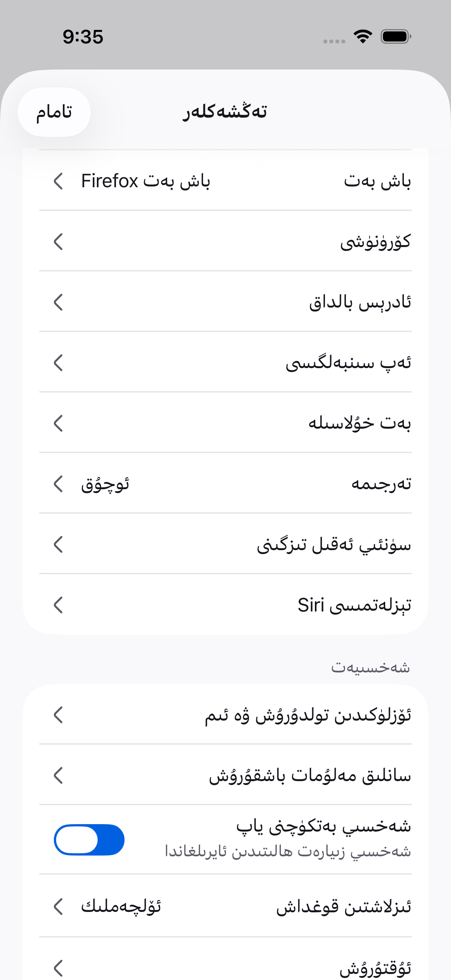Open بەت خۇلاسىلە page summary setting
451x980 pixels.
225,423
